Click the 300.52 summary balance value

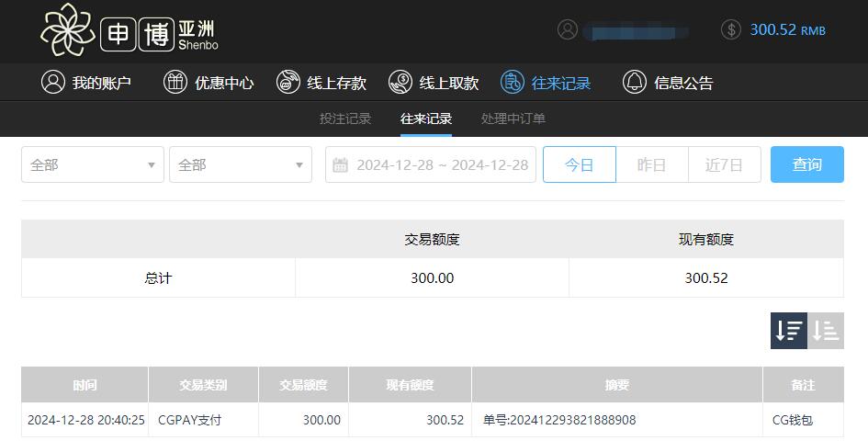pyautogui.click(x=706, y=277)
